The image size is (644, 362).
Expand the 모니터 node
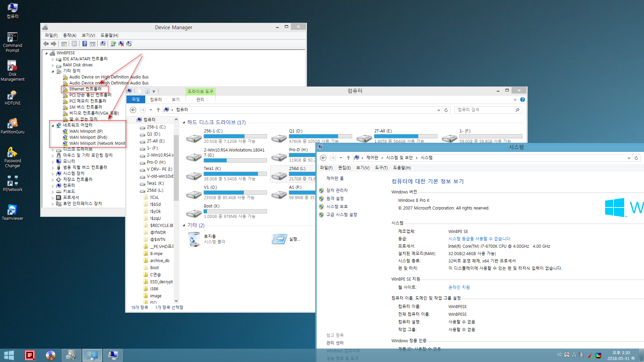53,162
